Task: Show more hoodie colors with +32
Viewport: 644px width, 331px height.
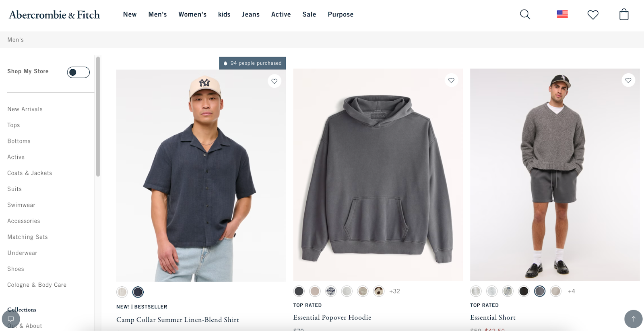Action: pos(394,291)
